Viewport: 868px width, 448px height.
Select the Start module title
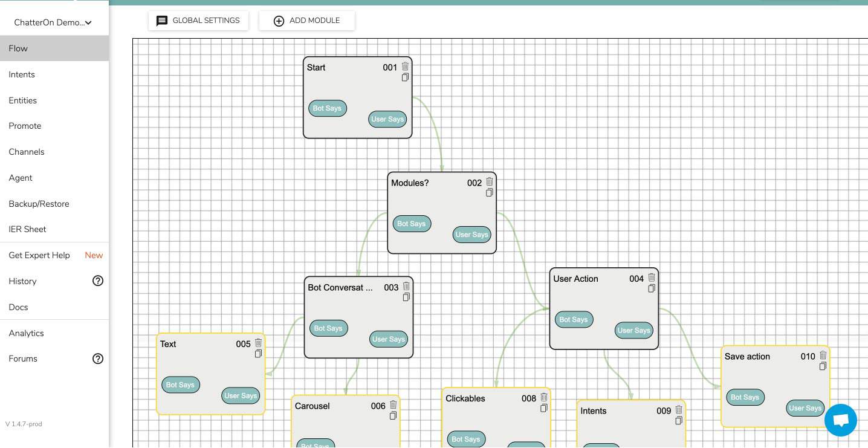point(316,68)
